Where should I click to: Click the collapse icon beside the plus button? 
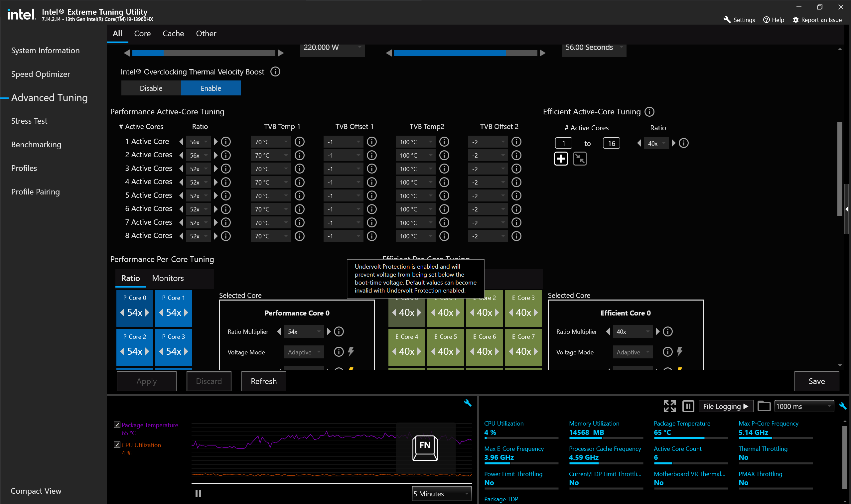point(580,159)
